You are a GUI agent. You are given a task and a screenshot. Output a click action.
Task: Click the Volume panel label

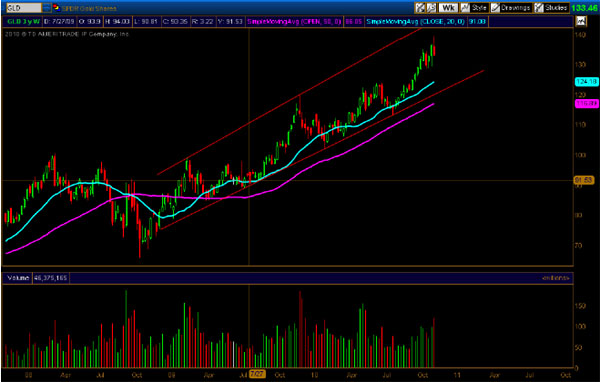tap(18, 278)
